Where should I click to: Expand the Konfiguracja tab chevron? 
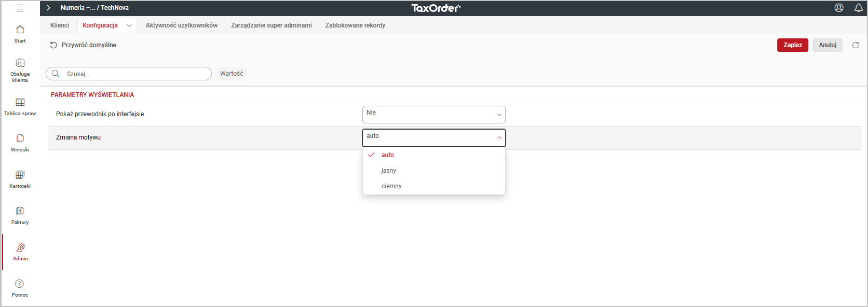tap(129, 25)
